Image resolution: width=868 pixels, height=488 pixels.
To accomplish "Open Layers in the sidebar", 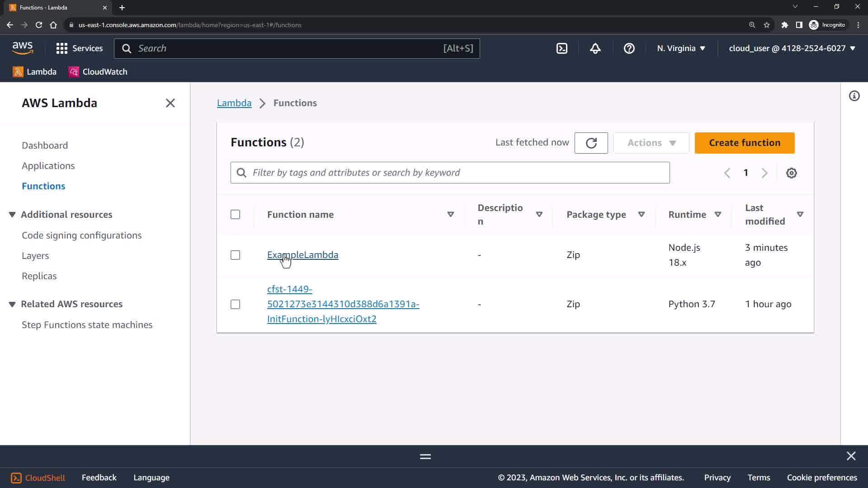I will coord(35,256).
